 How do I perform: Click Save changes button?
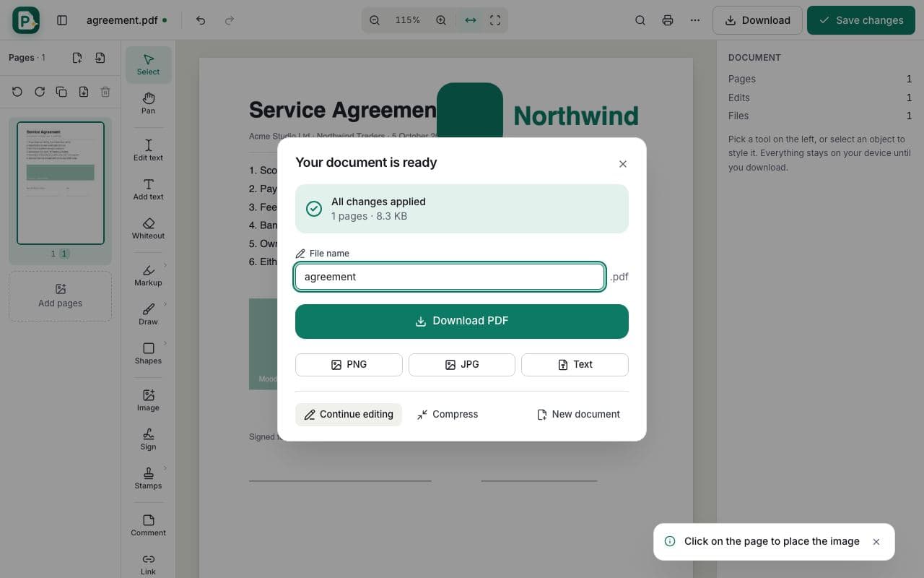click(x=861, y=20)
